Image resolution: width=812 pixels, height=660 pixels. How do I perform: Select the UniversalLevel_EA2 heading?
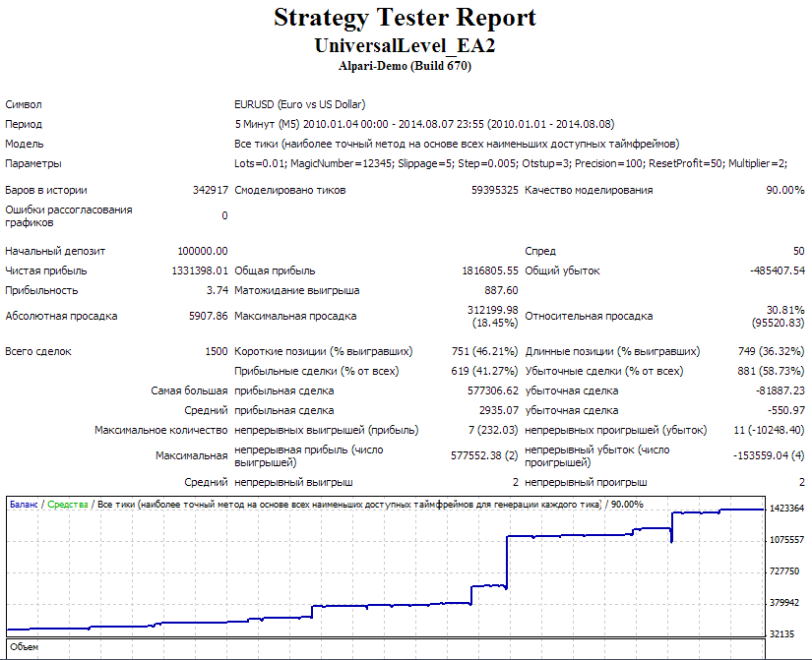[405, 45]
